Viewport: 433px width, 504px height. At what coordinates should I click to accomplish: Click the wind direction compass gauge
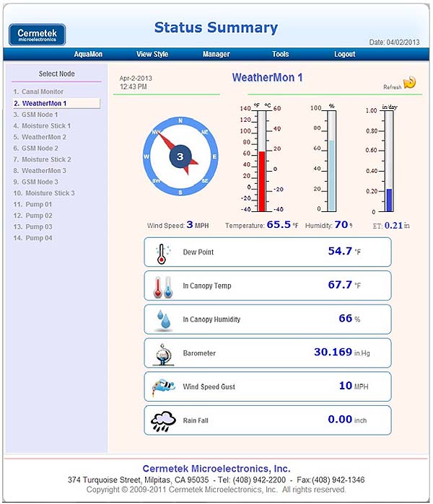click(180, 156)
